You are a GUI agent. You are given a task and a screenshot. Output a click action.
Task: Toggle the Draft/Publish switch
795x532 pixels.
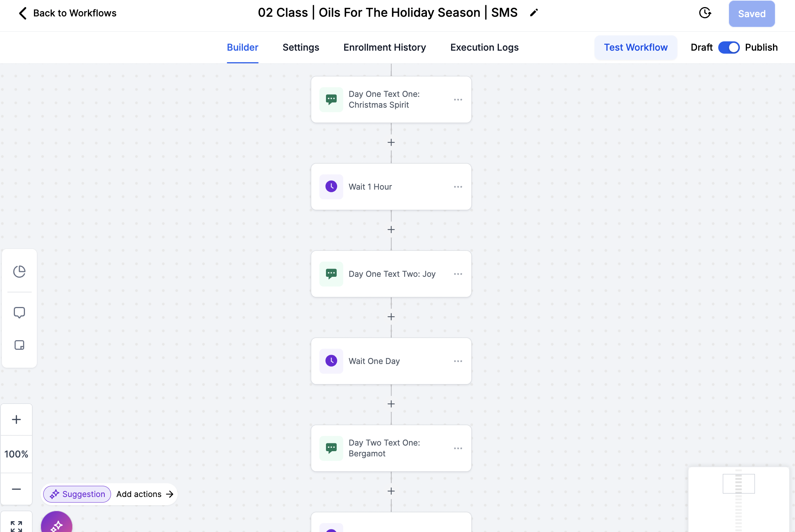tap(729, 47)
